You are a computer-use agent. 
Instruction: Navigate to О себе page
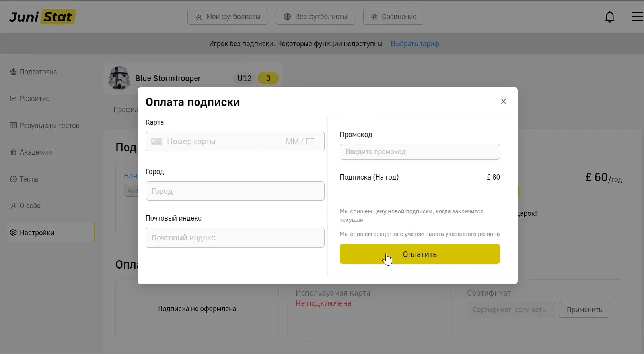coord(30,206)
